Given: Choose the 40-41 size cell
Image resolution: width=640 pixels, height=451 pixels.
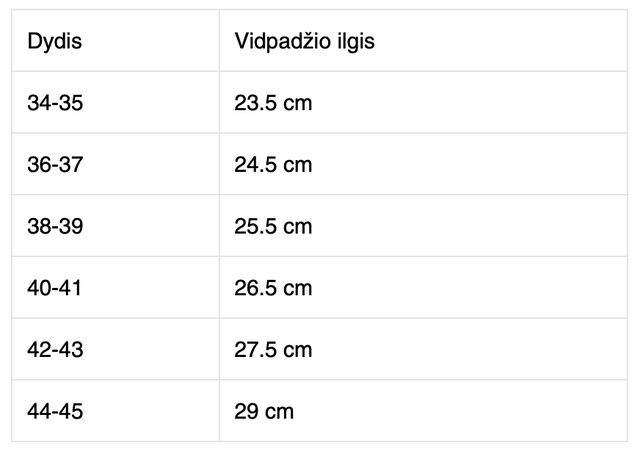Looking at the screenshot, I should (x=54, y=288).
